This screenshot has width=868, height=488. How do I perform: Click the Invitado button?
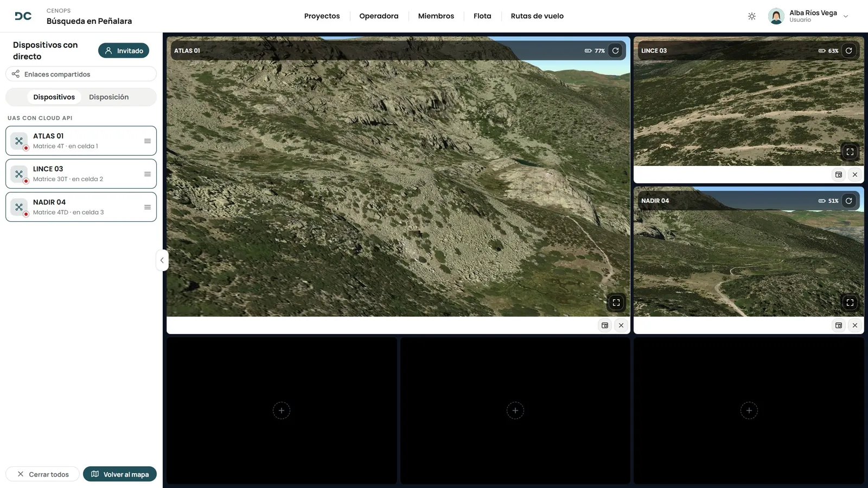(124, 50)
